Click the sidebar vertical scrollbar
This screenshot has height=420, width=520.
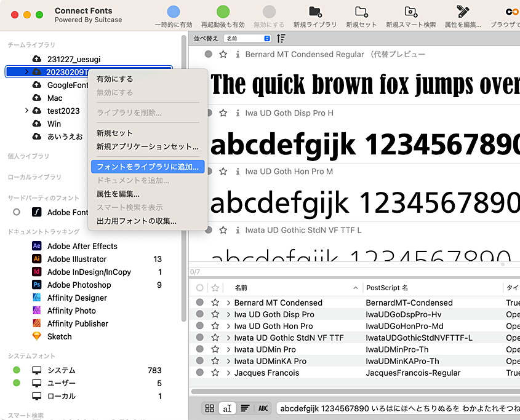[x=184, y=178]
